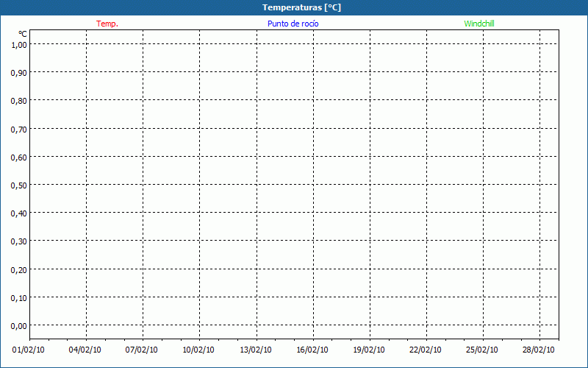This screenshot has width=588, height=368.
Task: Click the 13/02/10 date label
Action: (256, 350)
